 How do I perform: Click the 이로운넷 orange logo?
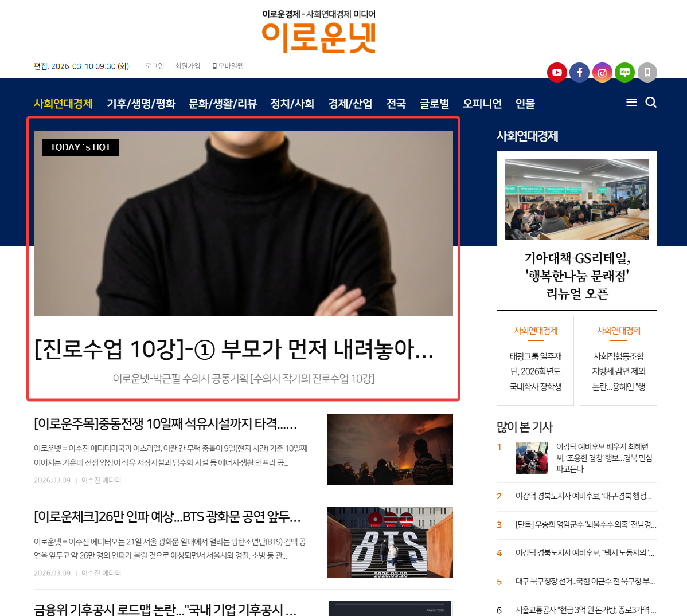[x=318, y=38]
